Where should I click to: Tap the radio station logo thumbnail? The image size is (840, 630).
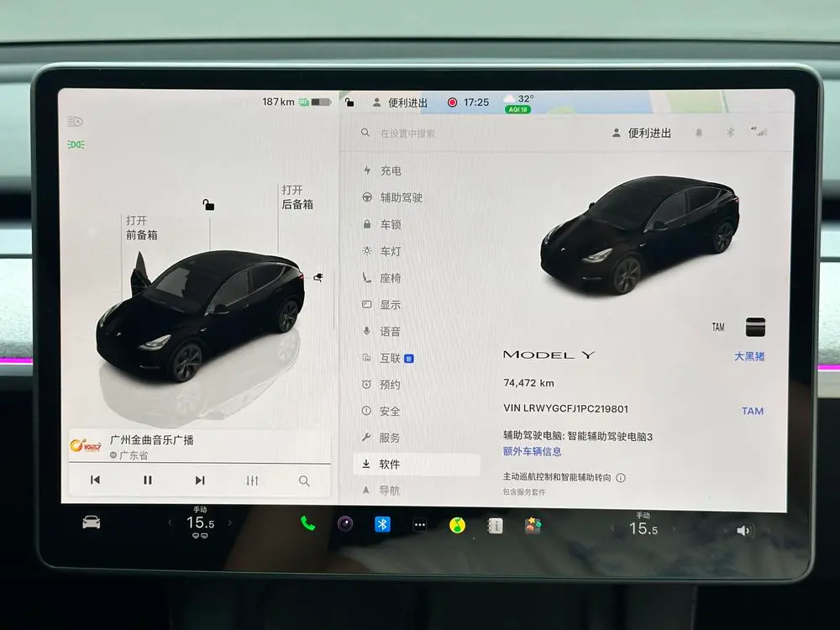(x=86, y=446)
